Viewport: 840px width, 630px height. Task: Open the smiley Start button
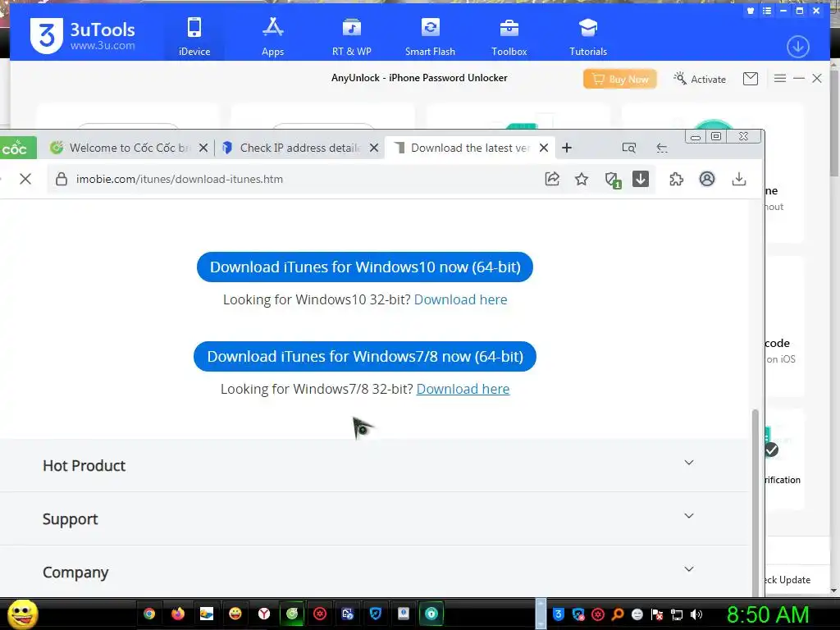point(22,614)
